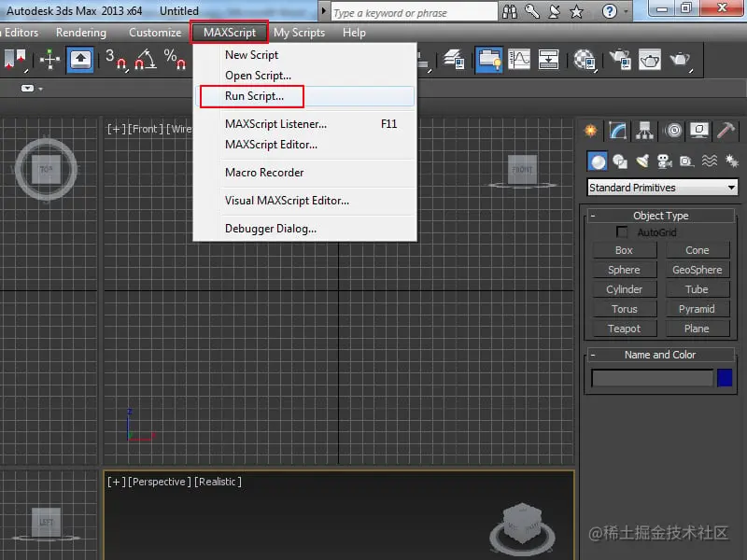Image resolution: width=747 pixels, height=560 pixels.
Task: Open the Hierarchy command panel
Action: coord(644,130)
